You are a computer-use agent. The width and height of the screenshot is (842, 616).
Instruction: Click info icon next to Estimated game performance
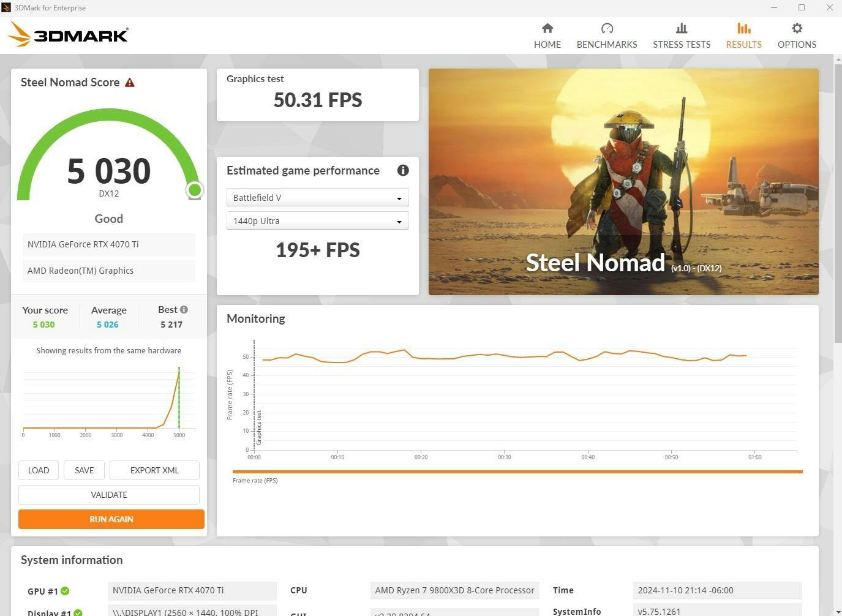pyautogui.click(x=403, y=170)
